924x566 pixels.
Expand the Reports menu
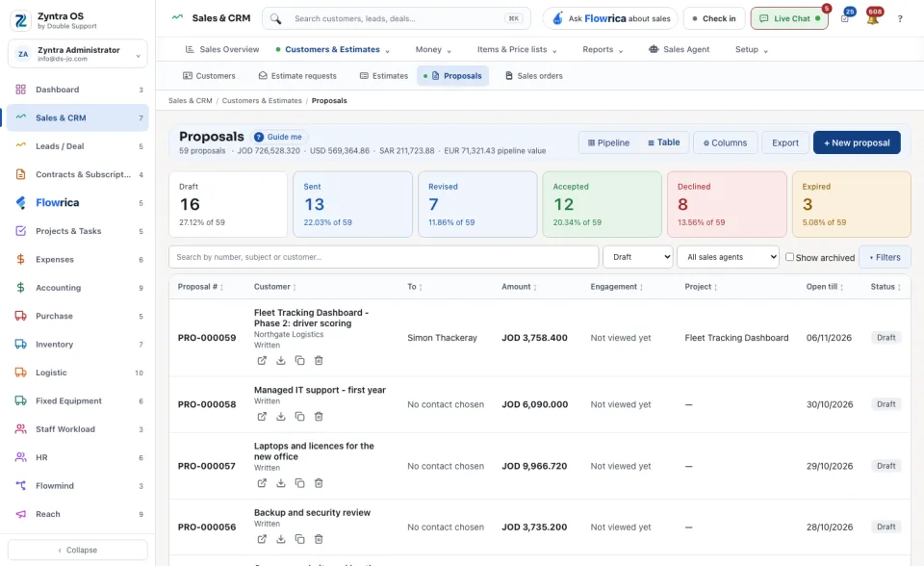click(603, 49)
